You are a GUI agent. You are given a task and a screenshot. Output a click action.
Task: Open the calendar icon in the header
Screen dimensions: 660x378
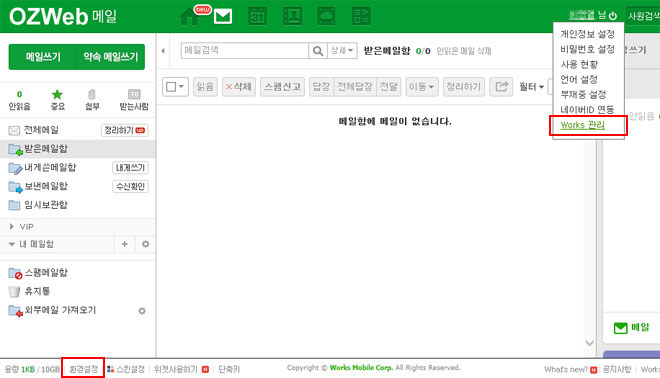point(257,16)
